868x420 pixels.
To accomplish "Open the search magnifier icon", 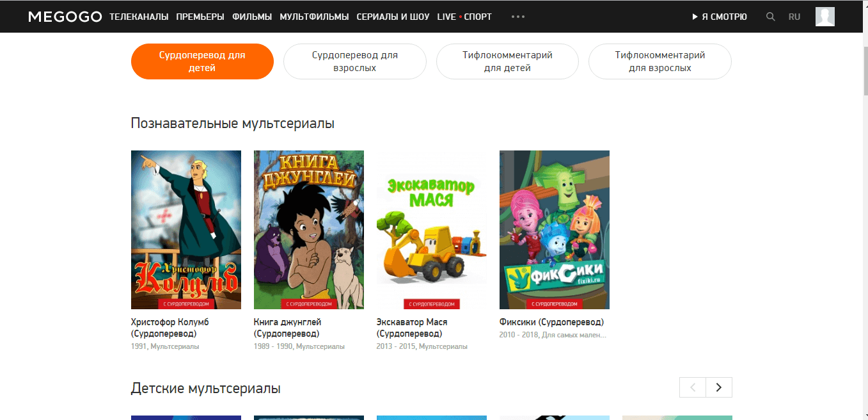I will point(771,17).
